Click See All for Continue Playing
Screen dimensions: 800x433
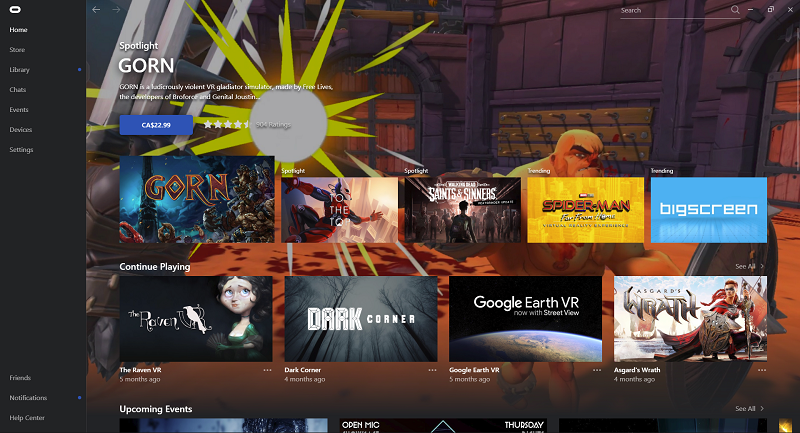(745, 266)
